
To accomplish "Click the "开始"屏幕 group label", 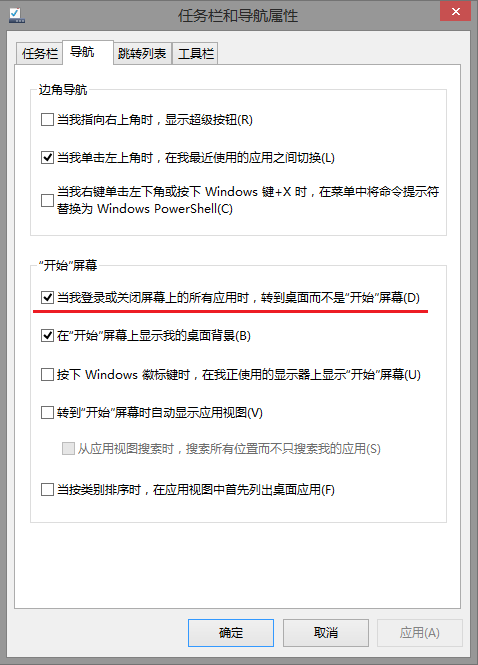I will point(68,265).
